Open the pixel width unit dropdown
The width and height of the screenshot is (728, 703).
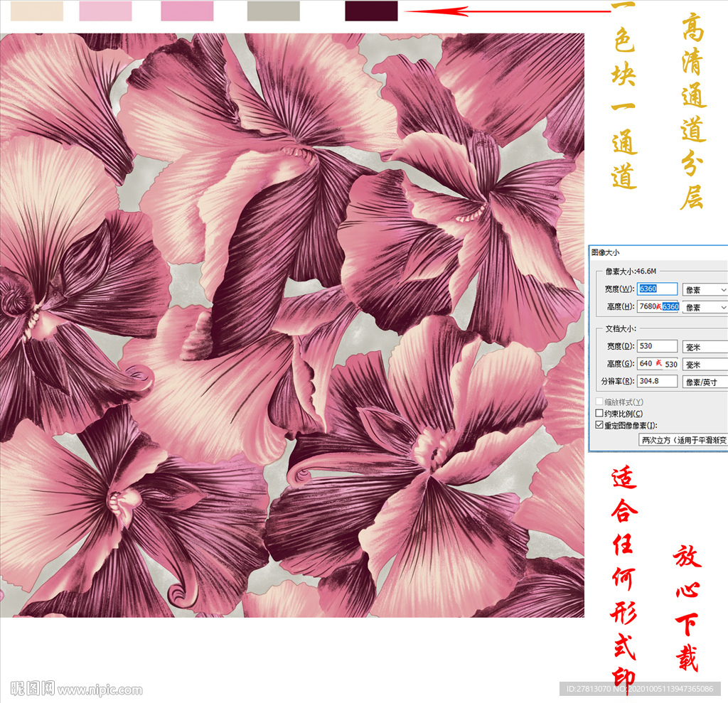[705, 289]
